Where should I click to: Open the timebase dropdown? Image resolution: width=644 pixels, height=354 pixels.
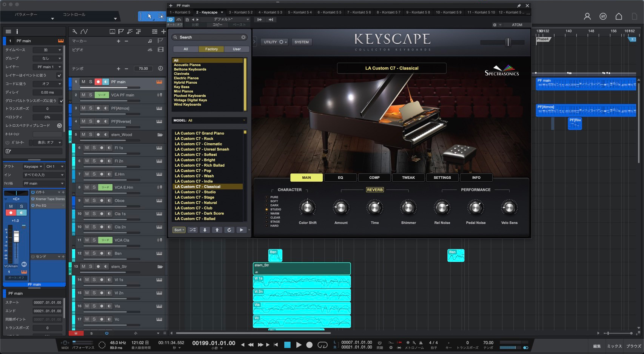pos(48,50)
